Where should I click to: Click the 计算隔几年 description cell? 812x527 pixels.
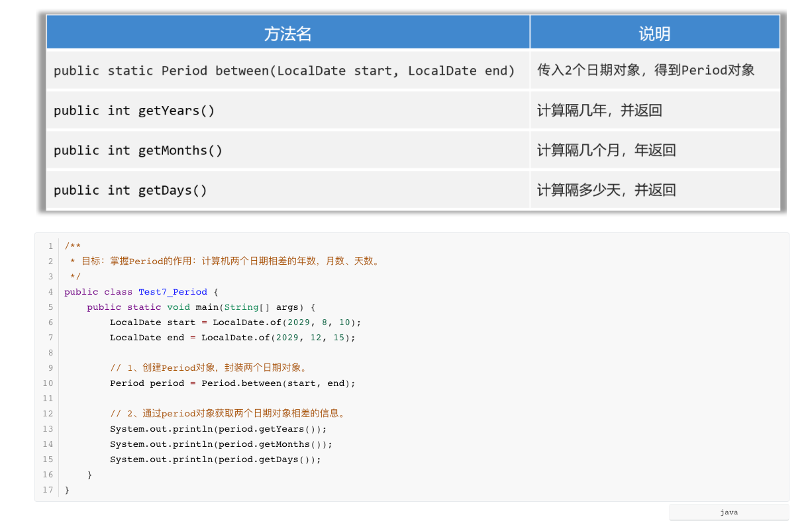[599, 111]
